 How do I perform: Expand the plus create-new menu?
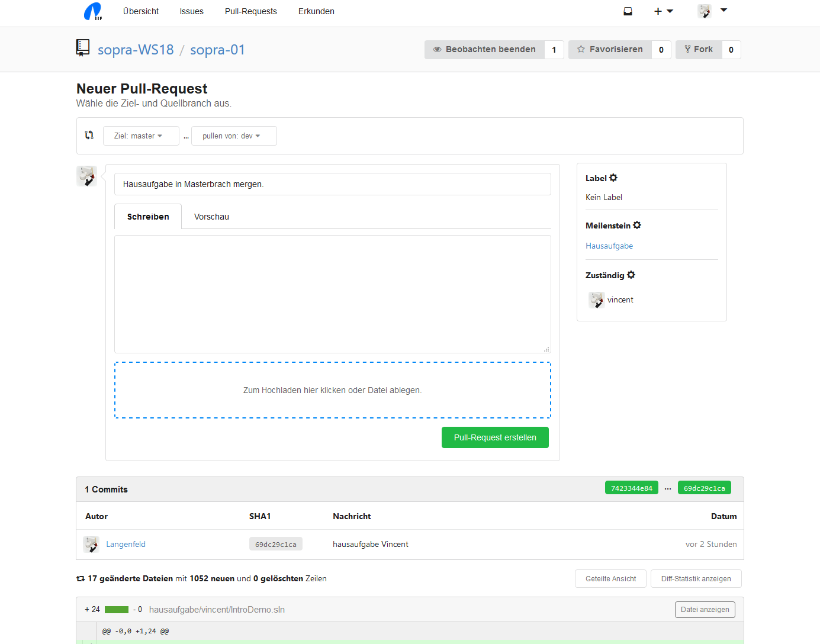click(663, 11)
